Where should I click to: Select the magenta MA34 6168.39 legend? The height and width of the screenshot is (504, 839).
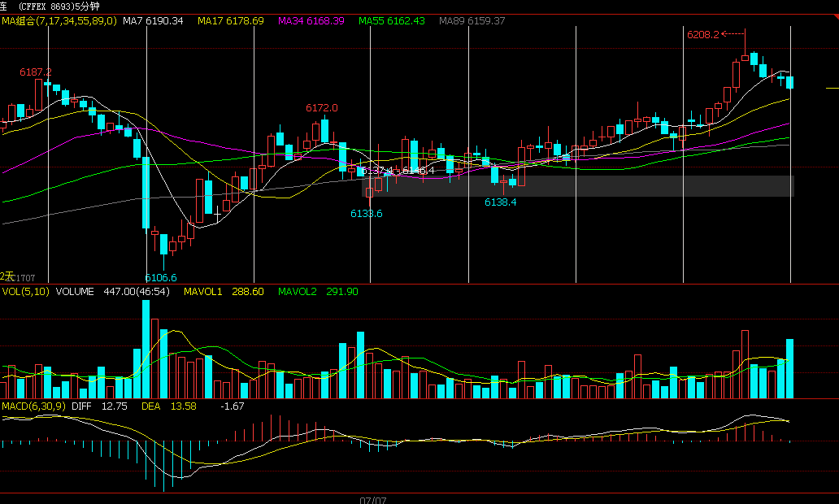[x=311, y=20]
